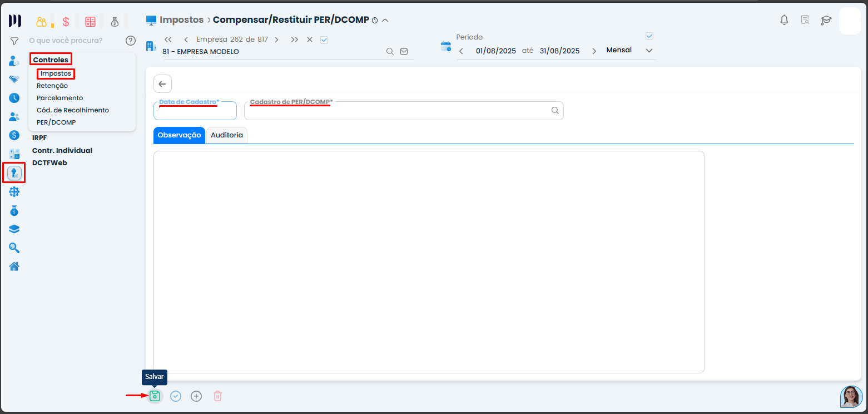Clear the company selection with the X
868x414 pixels.
(x=310, y=40)
